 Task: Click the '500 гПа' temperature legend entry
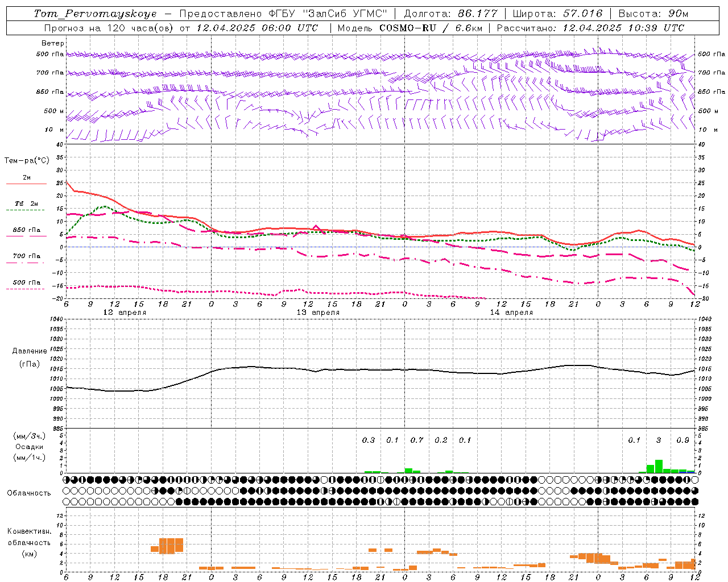click(27, 282)
